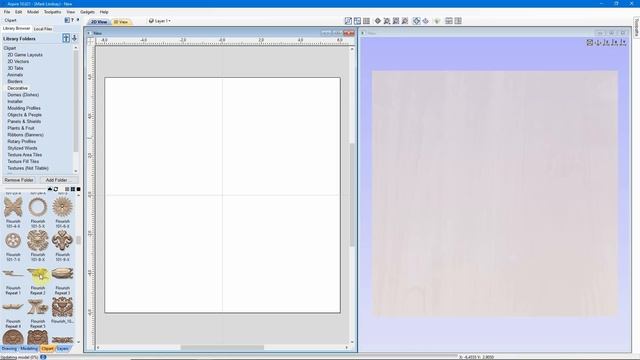This screenshot has height=360, width=640.
Task: Click the Flourish Repeat 2 clipart thumbnail
Action: tap(38, 273)
